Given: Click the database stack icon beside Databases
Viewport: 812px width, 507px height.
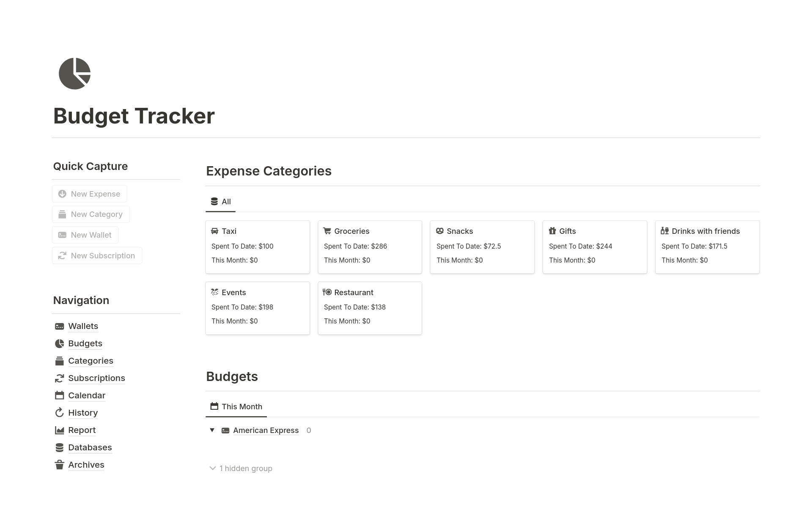Looking at the screenshot, I should [60, 448].
